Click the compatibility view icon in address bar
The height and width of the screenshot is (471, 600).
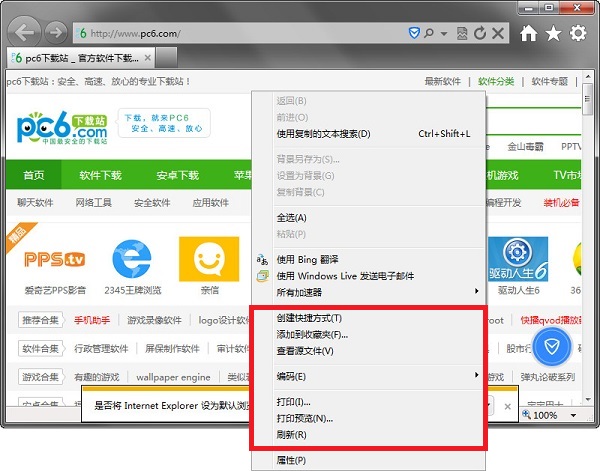[462, 33]
